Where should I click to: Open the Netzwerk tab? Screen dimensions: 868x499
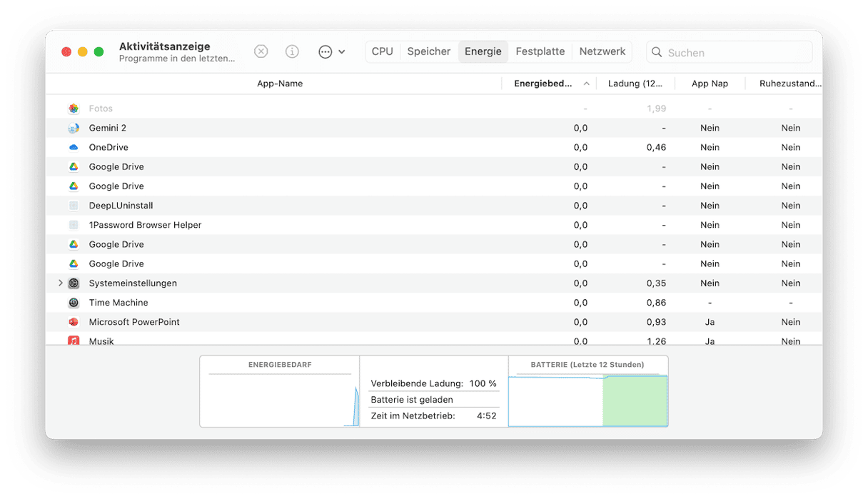[x=602, y=51]
